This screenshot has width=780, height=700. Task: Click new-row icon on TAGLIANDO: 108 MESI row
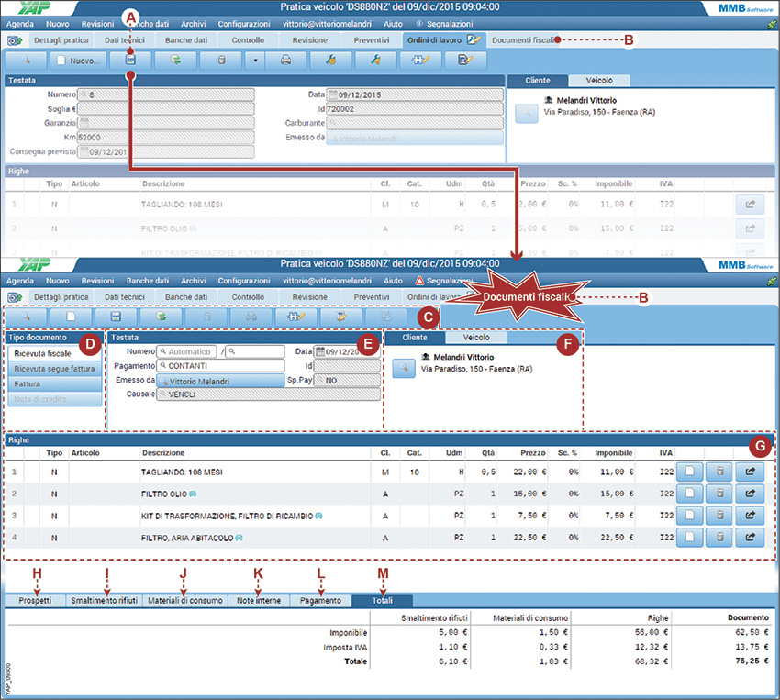[x=689, y=472]
